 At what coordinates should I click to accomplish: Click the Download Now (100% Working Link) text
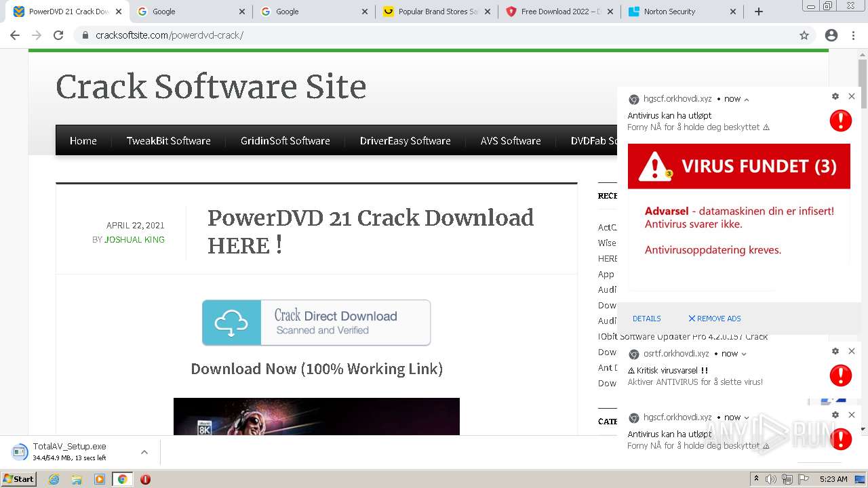317,369
